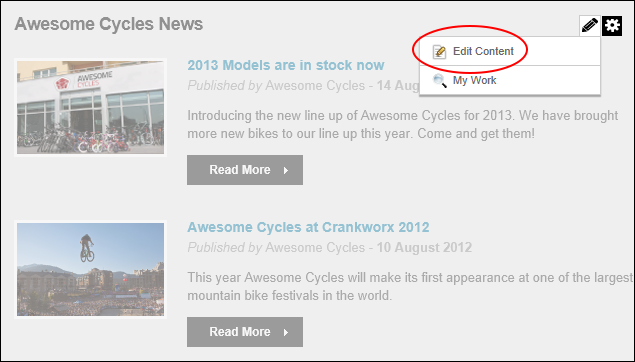Open the gear settings icon in module header

612,26
